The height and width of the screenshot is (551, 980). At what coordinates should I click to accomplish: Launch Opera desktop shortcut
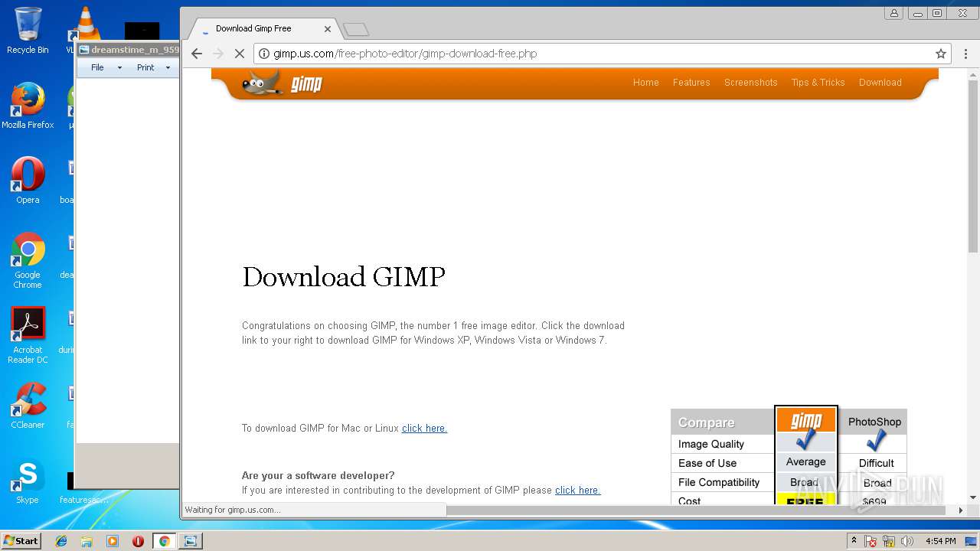[x=28, y=181]
